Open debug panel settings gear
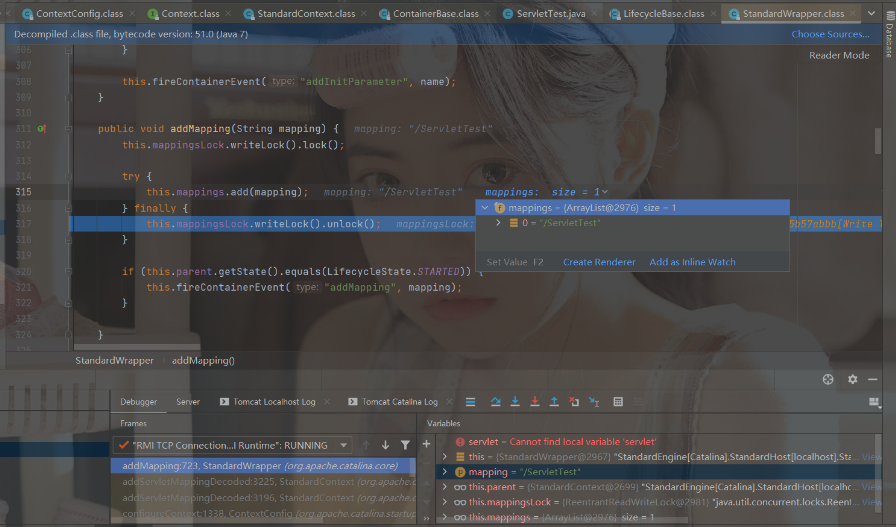 (852, 380)
